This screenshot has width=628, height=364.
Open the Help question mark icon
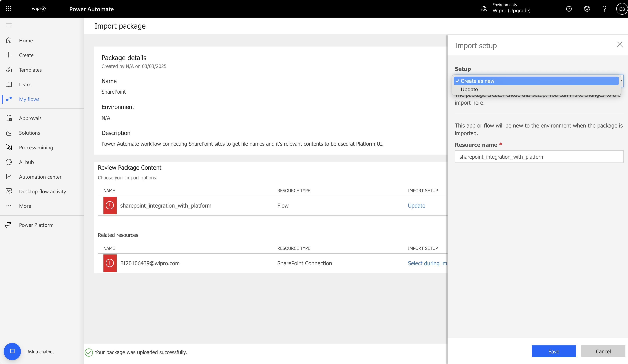click(604, 9)
